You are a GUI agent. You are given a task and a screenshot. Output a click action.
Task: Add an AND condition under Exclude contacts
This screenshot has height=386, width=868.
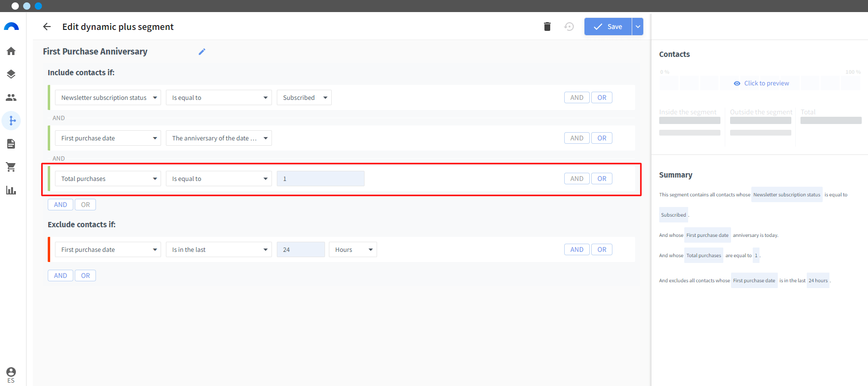pyautogui.click(x=61, y=276)
